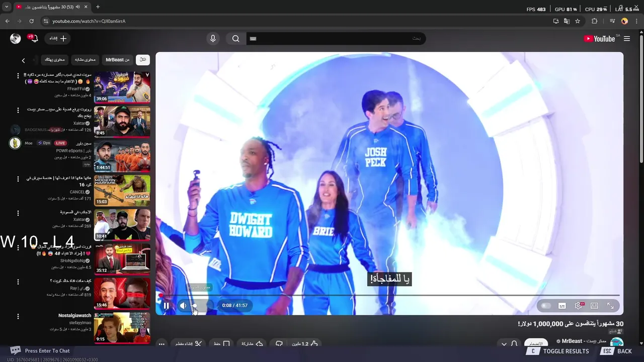
Task: Install app icon in the address bar
Action: (x=556, y=21)
